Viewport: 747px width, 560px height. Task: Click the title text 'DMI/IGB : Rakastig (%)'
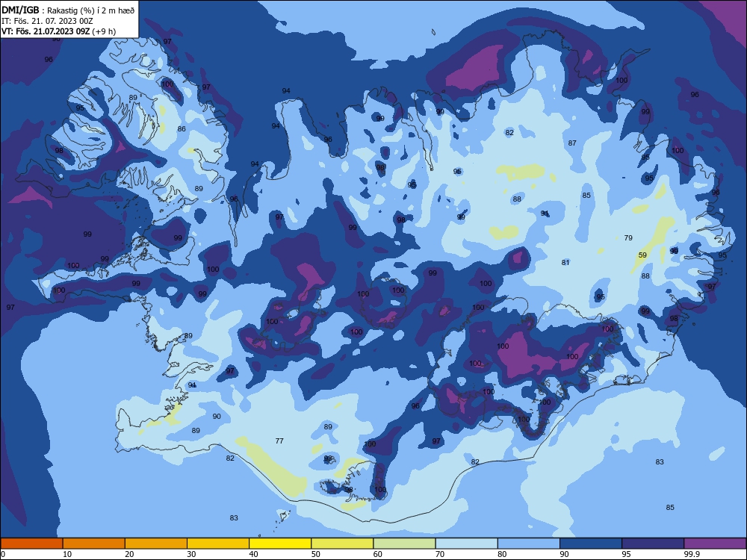[49, 10]
